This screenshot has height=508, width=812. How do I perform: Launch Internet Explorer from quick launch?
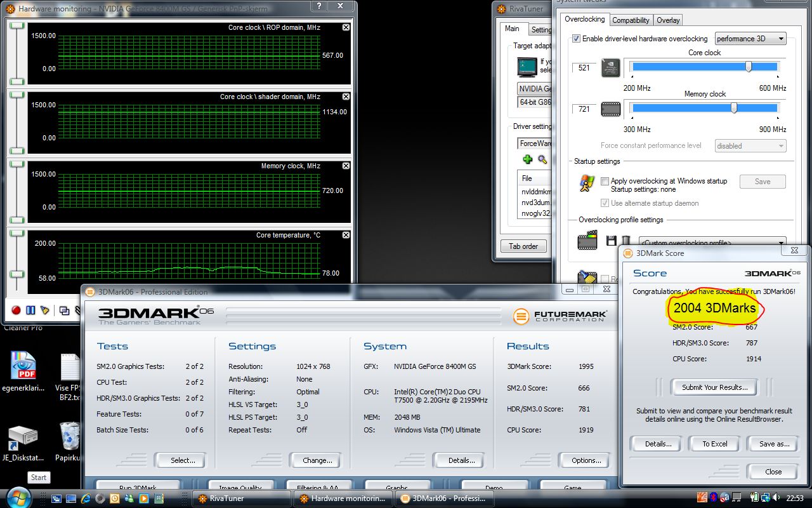pos(86,498)
